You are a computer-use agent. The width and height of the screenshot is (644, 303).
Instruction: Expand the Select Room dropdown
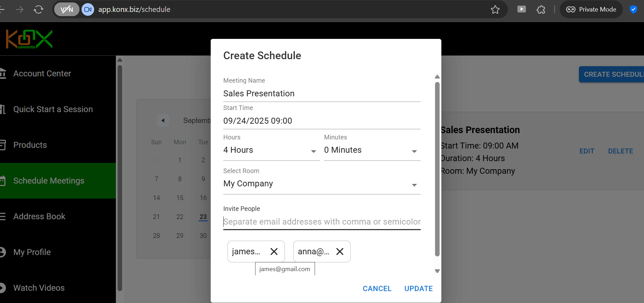point(322,184)
